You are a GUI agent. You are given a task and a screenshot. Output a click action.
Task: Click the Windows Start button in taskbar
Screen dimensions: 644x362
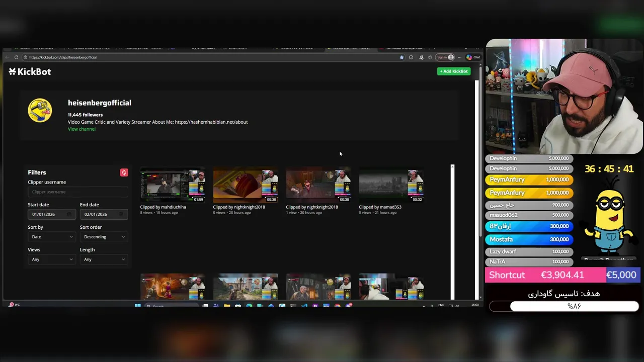pos(137,305)
